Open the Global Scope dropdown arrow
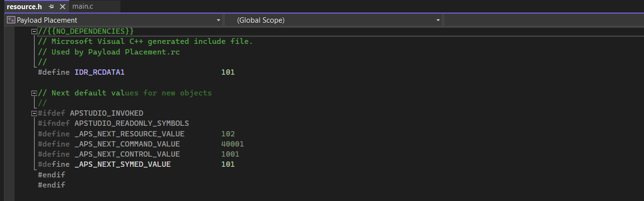644x201 pixels. tap(438, 20)
